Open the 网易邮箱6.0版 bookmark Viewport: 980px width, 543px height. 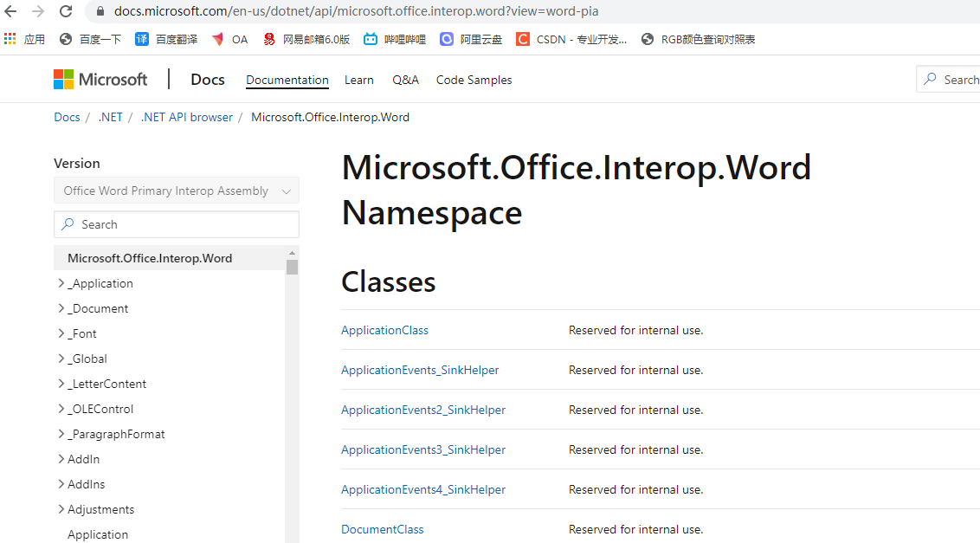point(306,40)
